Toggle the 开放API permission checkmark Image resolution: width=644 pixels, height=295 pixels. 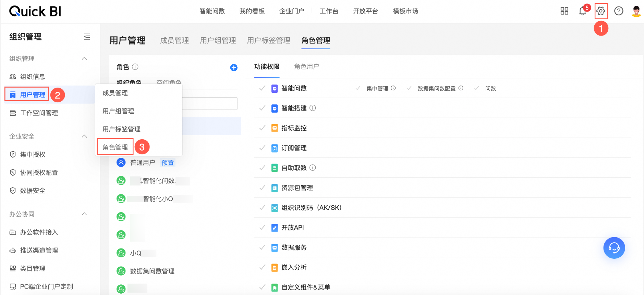(x=262, y=228)
